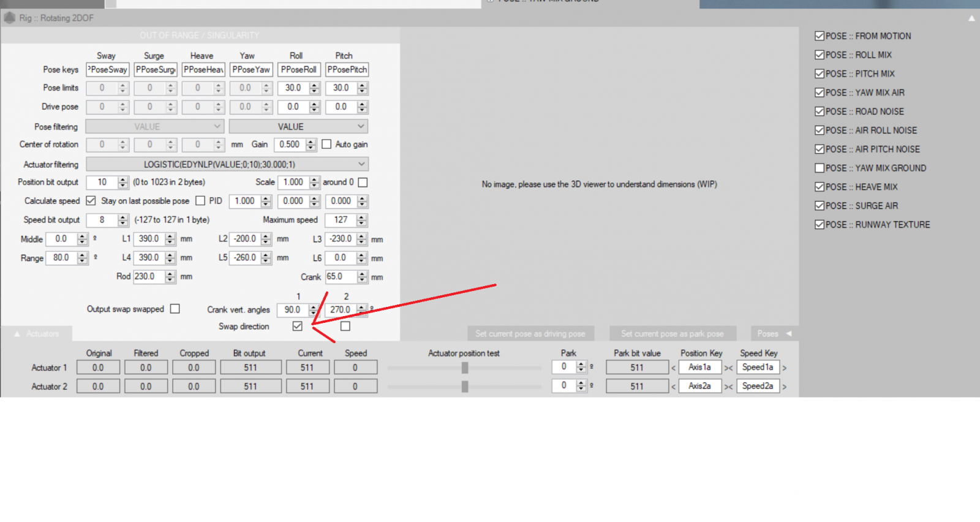This screenshot has width=980, height=522.
Task: Toggle the around 0 checkbox
Action: point(363,183)
